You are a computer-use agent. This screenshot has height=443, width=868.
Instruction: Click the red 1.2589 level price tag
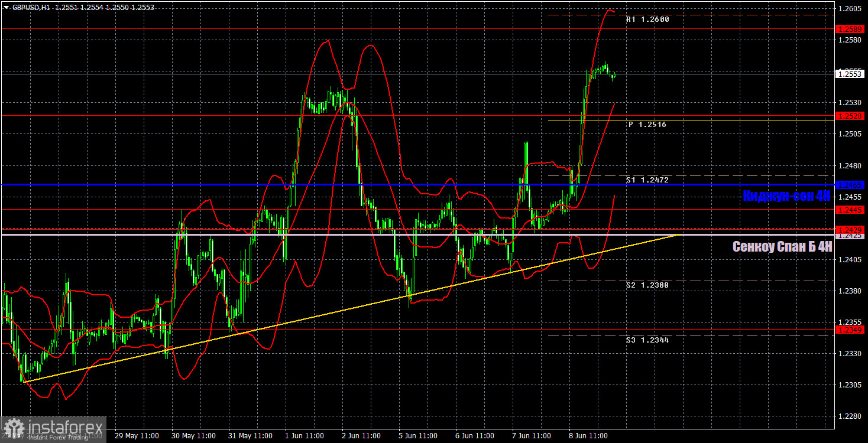coord(851,28)
